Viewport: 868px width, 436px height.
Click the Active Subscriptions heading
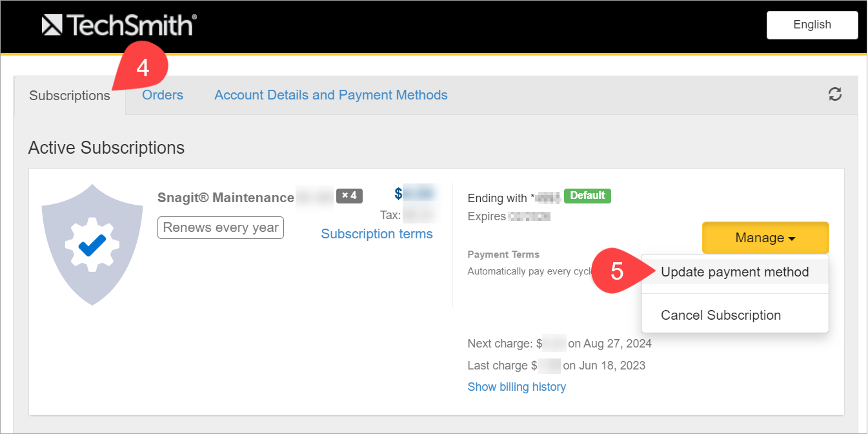106,147
